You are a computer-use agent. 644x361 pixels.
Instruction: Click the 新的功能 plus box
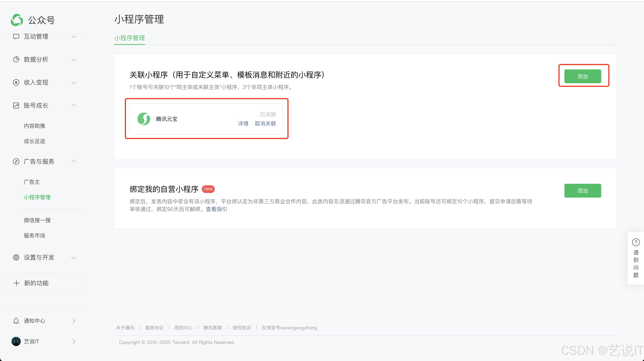(x=44, y=283)
